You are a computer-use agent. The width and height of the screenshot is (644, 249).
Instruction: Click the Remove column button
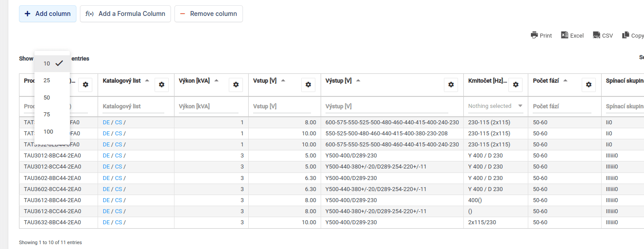(208, 14)
